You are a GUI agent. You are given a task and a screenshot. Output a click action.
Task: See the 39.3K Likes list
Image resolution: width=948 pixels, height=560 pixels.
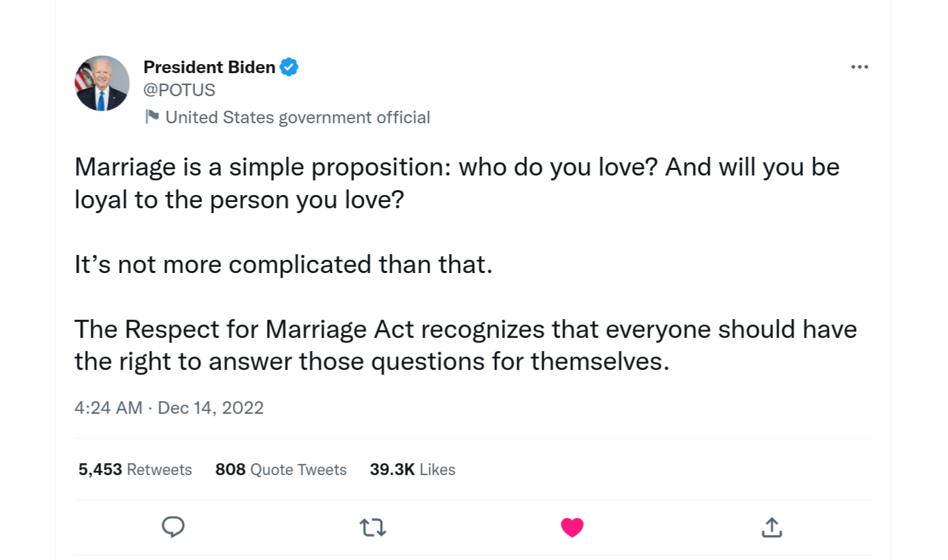(413, 469)
